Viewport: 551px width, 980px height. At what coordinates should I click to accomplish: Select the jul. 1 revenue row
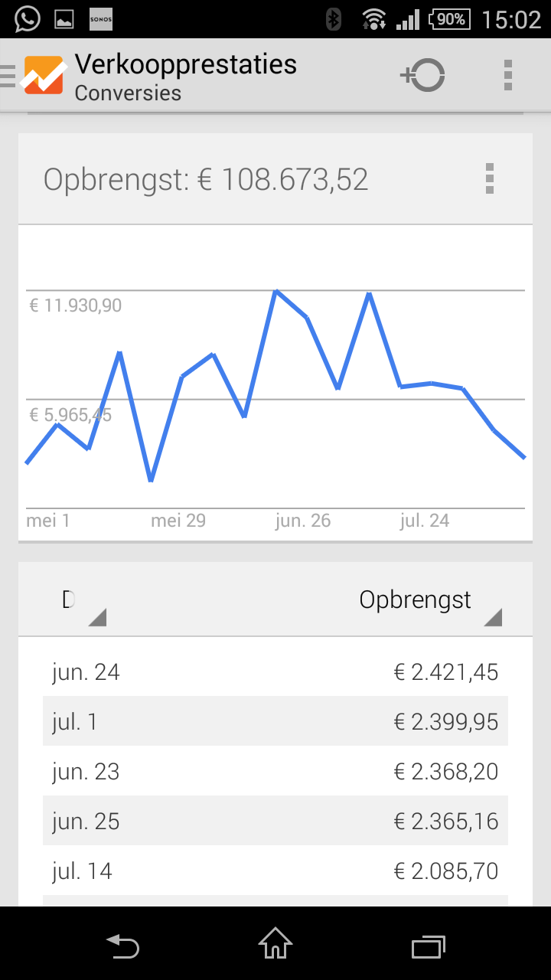point(275,721)
